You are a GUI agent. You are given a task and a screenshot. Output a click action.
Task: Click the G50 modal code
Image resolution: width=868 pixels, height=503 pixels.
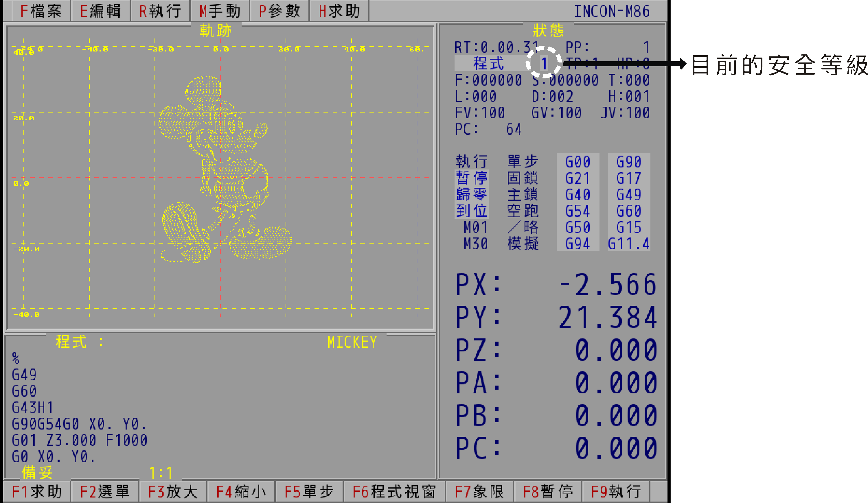point(578,228)
